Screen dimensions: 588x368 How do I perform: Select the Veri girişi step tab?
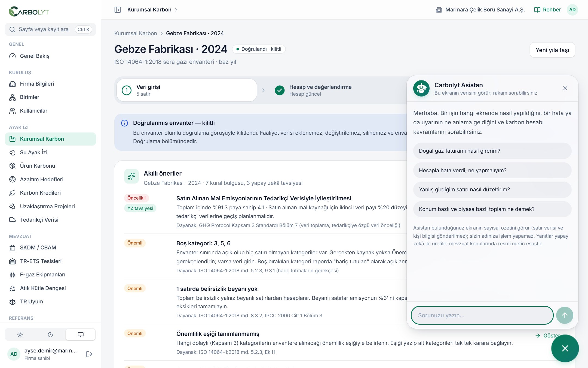pos(187,90)
